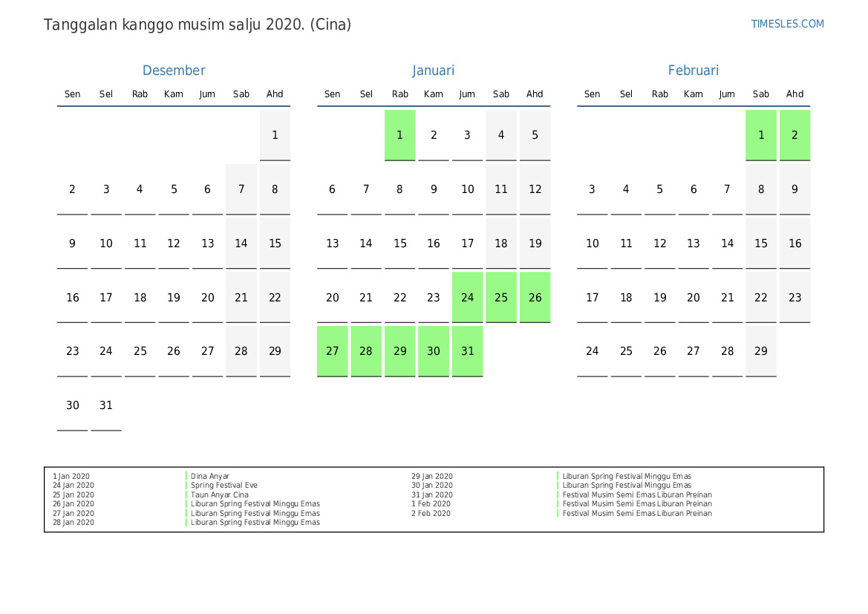Select December 31 date cell
868x614 pixels.
[106, 405]
